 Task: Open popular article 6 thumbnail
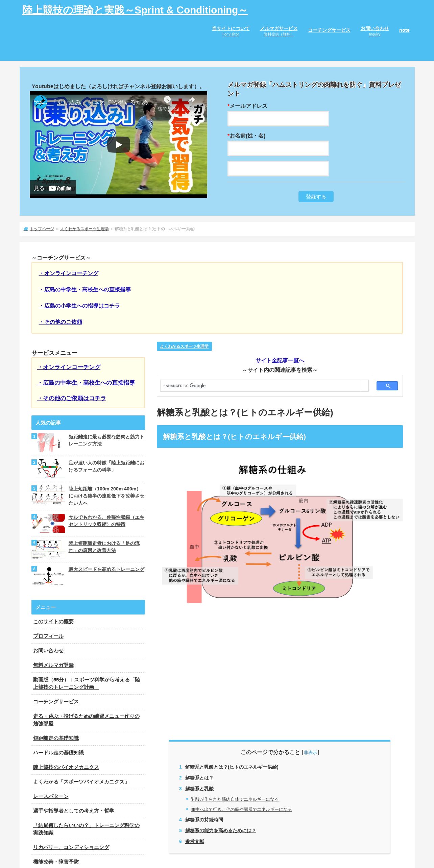click(48, 576)
